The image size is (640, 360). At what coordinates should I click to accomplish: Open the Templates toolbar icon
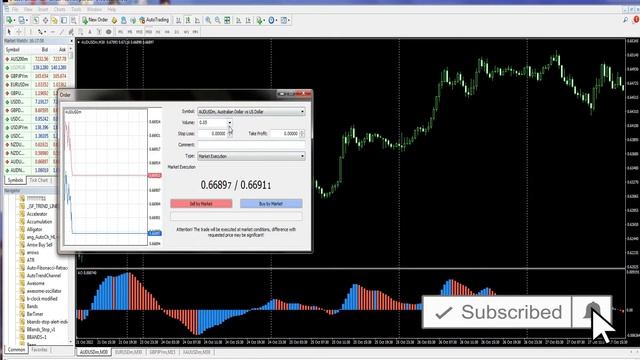pos(284,20)
